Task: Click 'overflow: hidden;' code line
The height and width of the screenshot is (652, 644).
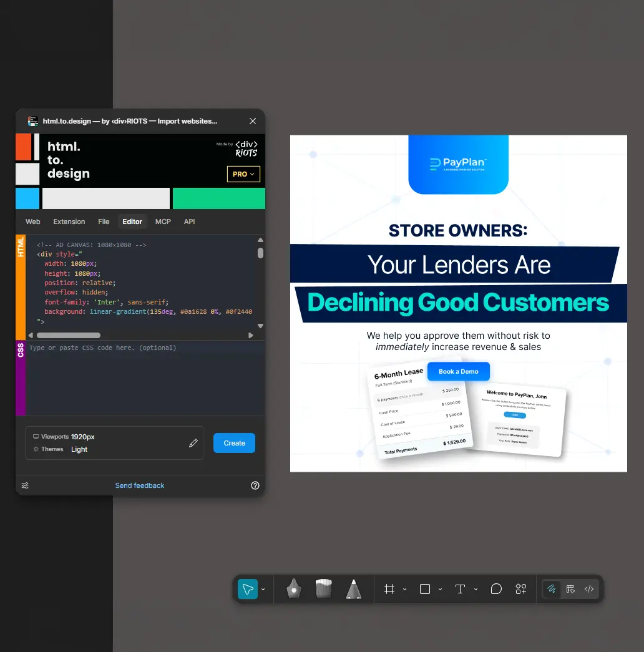Action: [76, 293]
